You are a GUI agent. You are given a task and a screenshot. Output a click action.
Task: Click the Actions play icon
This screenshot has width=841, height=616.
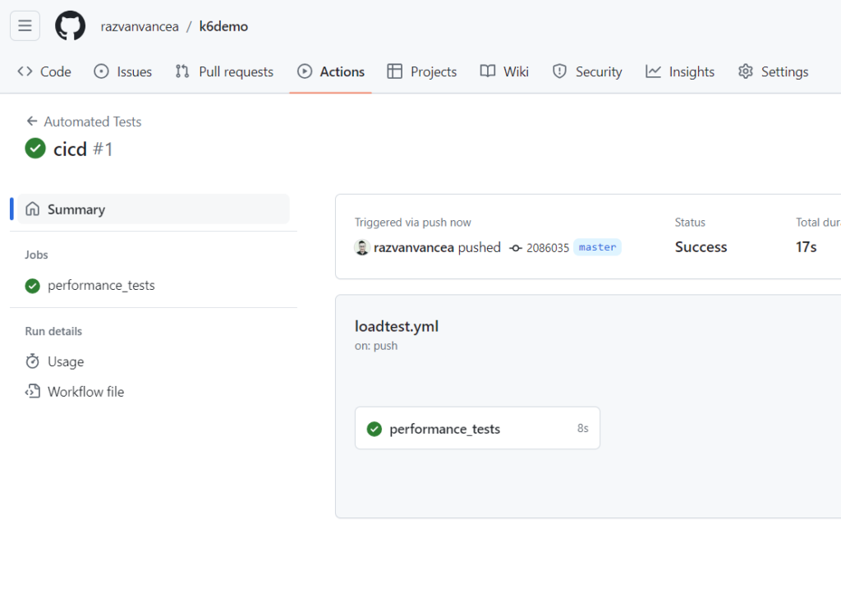pyautogui.click(x=305, y=71)
